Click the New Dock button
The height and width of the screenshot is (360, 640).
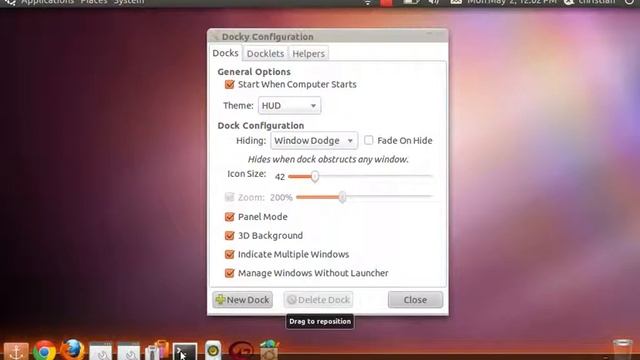242,300
